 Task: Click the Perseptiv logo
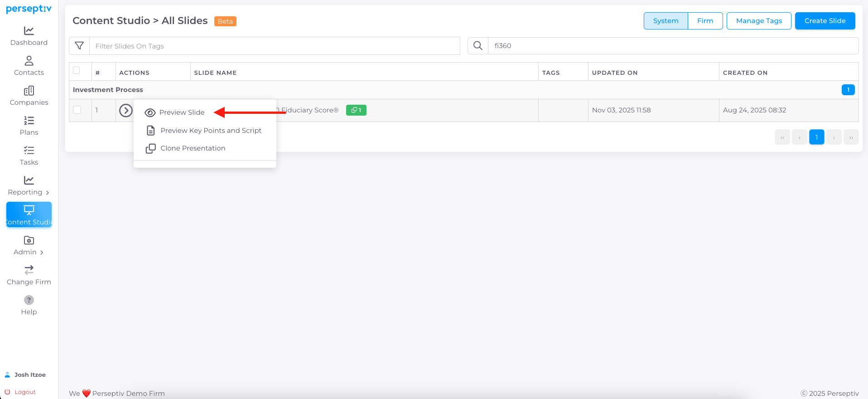pos(29,9)
